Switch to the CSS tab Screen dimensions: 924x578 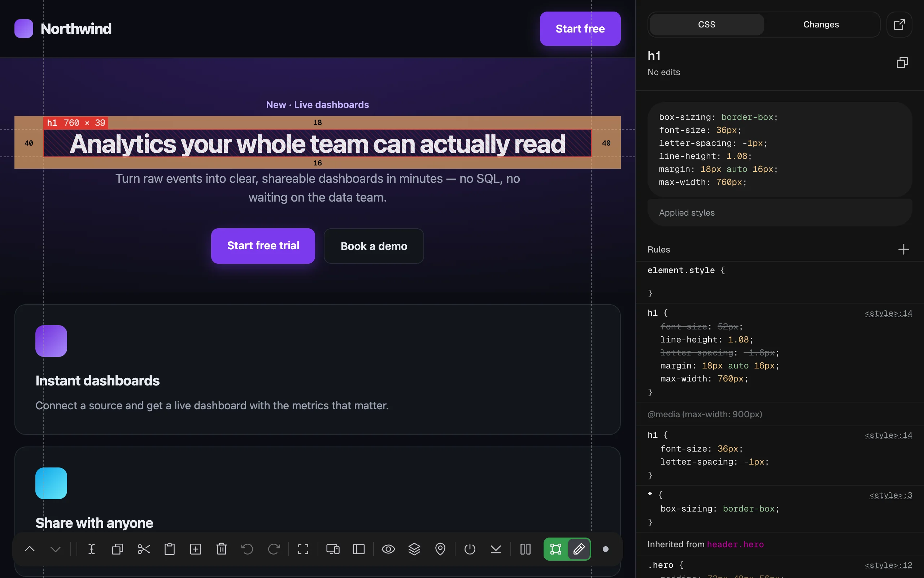point(706,25)
